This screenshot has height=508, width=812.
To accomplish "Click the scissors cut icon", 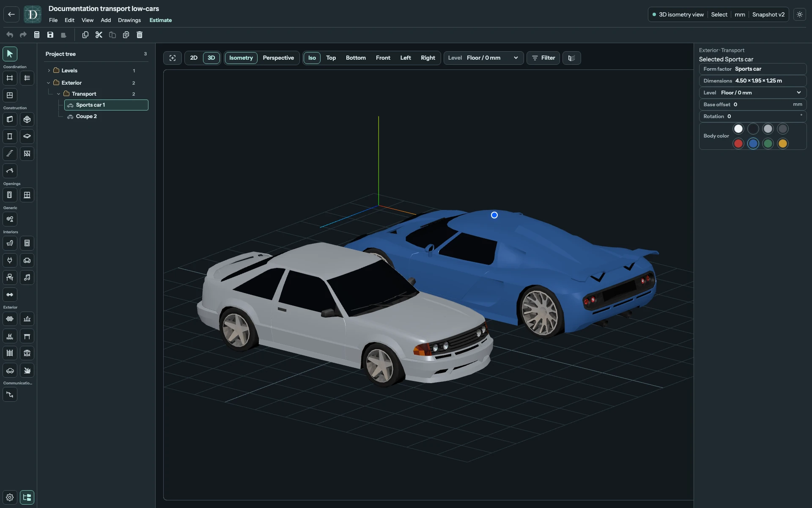I will coord(99,35).
